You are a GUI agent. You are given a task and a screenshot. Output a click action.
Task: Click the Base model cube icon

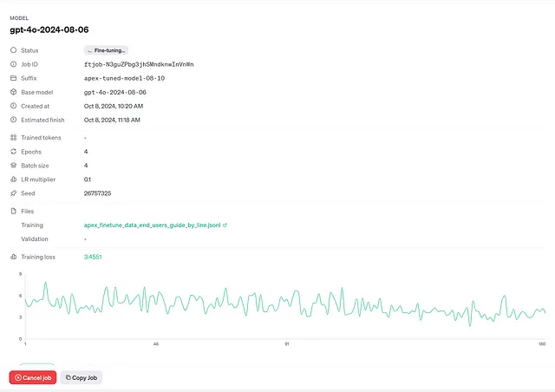14,92
